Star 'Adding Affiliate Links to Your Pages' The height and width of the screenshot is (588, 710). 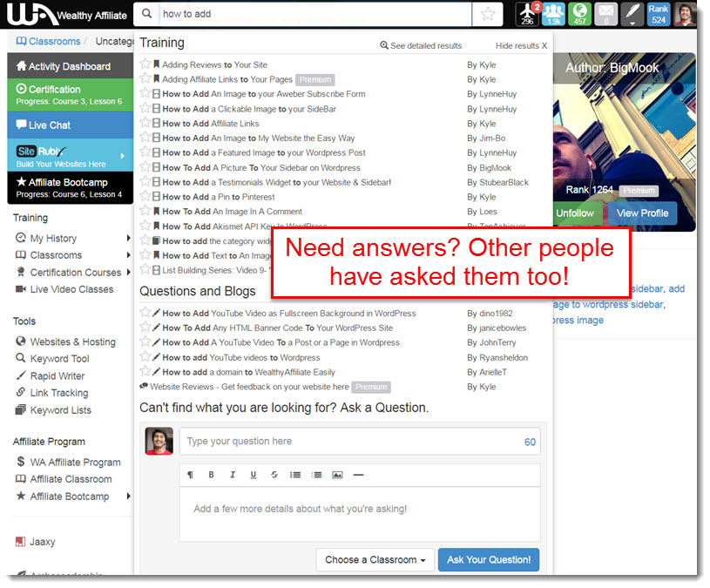coord(145,78)
